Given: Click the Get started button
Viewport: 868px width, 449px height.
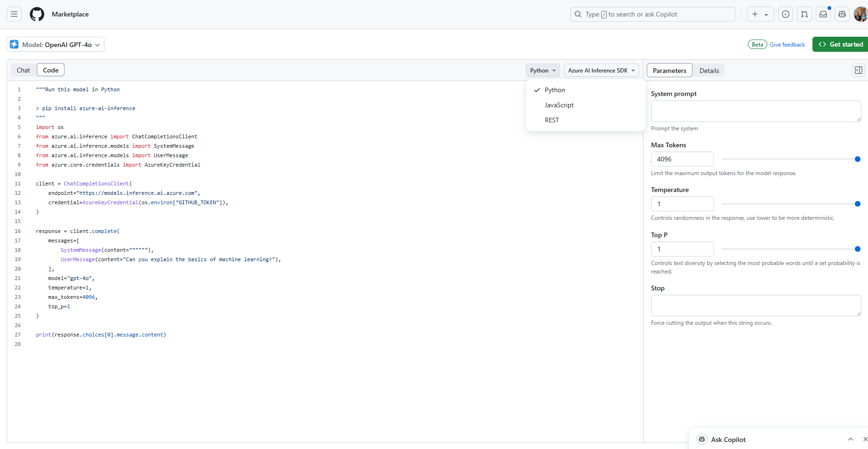Looking at the screenshot, I should [x=841, y=44].
